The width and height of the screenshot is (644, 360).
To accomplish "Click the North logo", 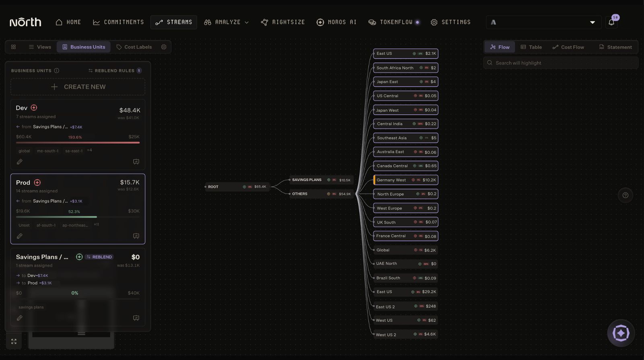I will tap(25, 22).
